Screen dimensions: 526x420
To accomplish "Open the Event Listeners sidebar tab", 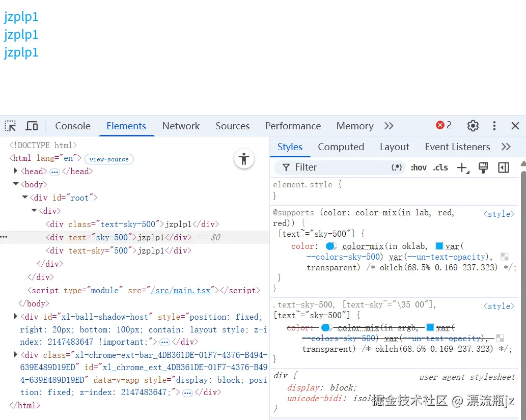I will coord(457,147).
